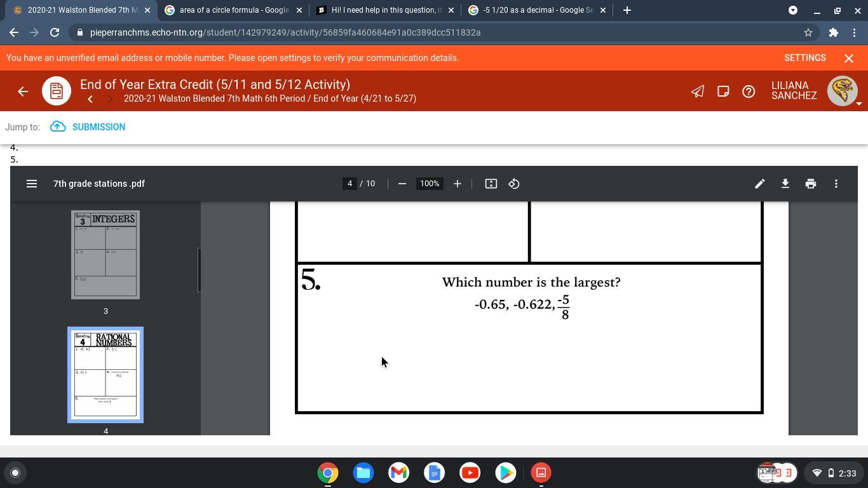Viewport: 868px width, 488px height.
Task: Select page 4 Rational Numbers thumbnail
Action: (x=105, y=375)
